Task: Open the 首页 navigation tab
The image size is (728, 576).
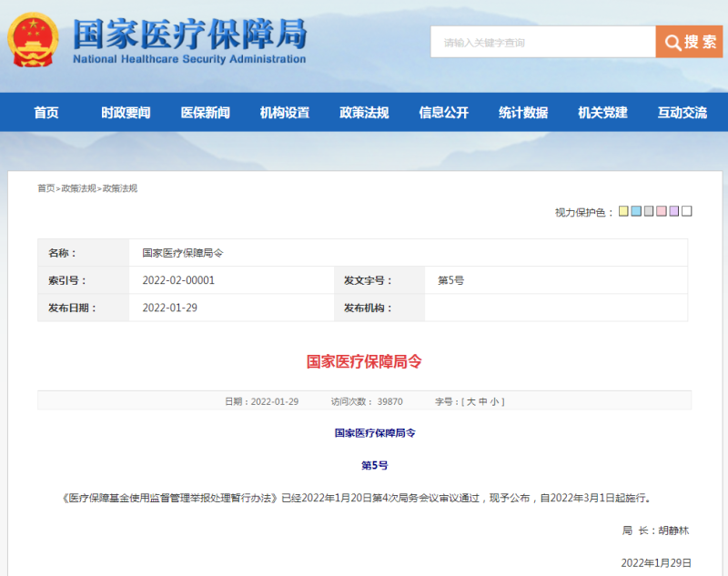Action: (x=46, y=113)
